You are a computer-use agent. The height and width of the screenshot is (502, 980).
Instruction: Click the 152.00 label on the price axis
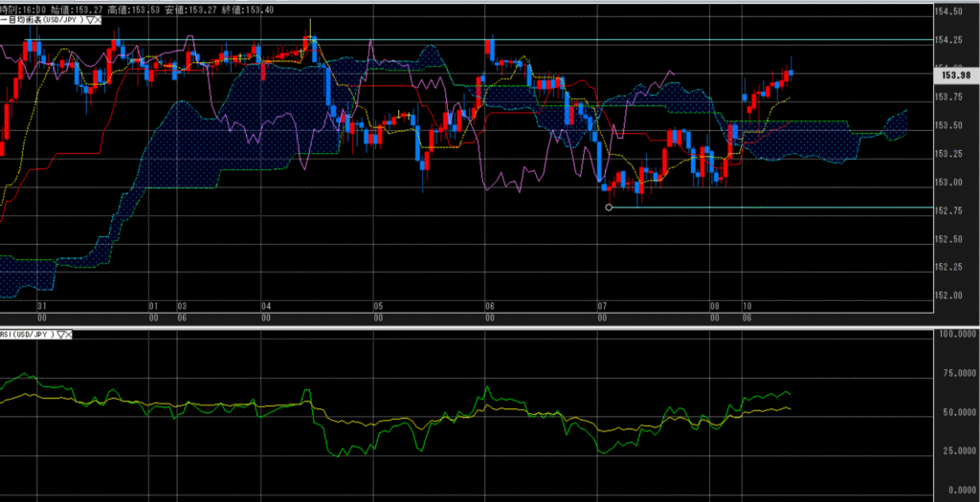(x=947, y=295)
